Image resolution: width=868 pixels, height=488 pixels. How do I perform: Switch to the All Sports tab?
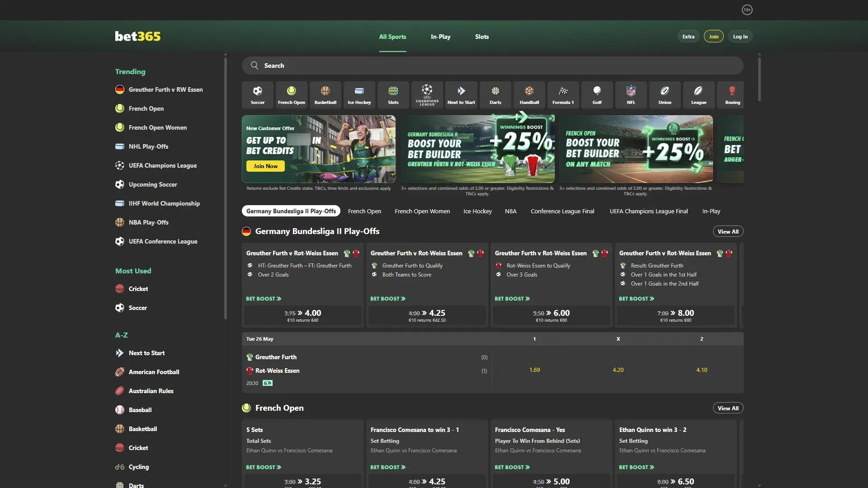click(x=392, y=37)
